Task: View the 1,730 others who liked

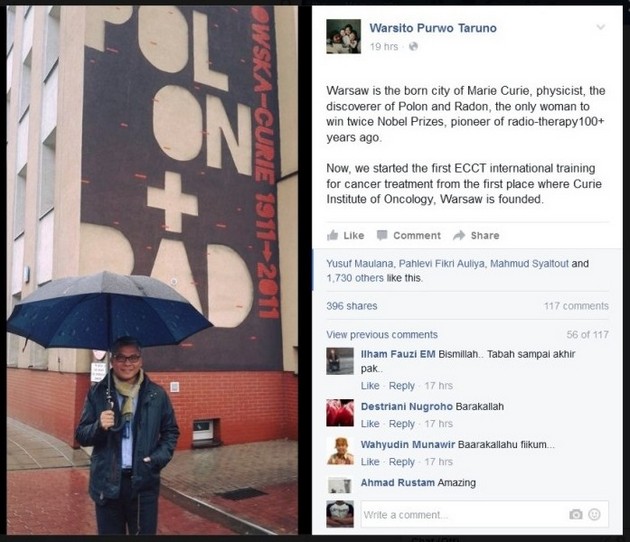Action: [x=355, y=278]
